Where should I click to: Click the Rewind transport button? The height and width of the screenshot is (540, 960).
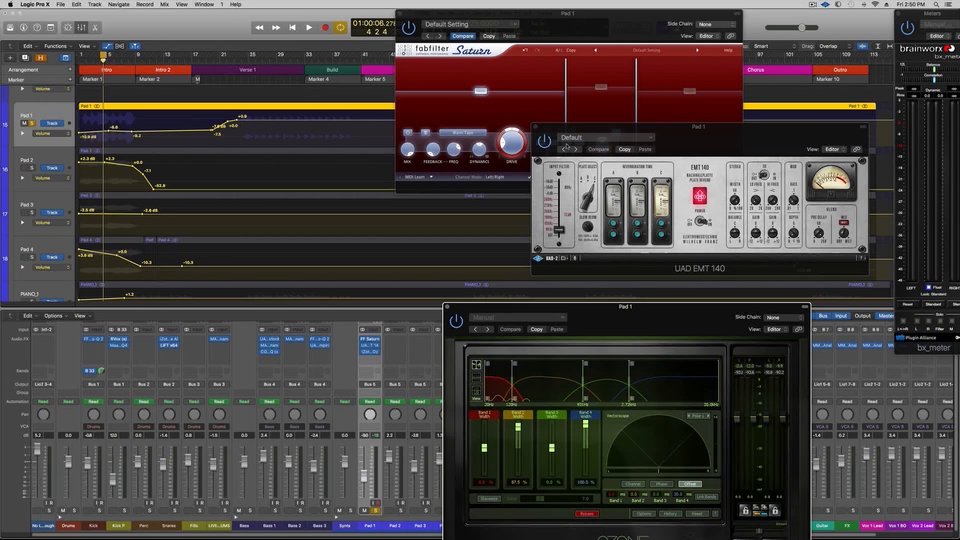pyautogui.click(x=260, y=28)
